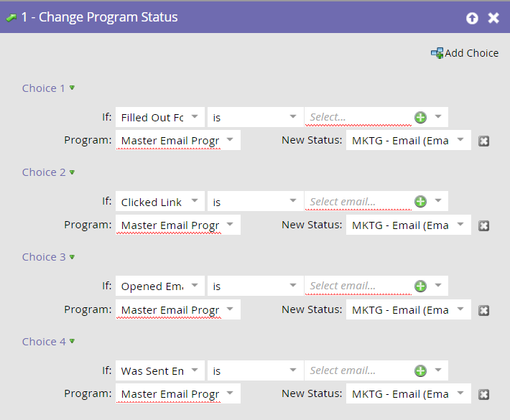Screen dimensions: 510x420
Task: Click the Select email field in Choice 2
Action: point(358,202)
